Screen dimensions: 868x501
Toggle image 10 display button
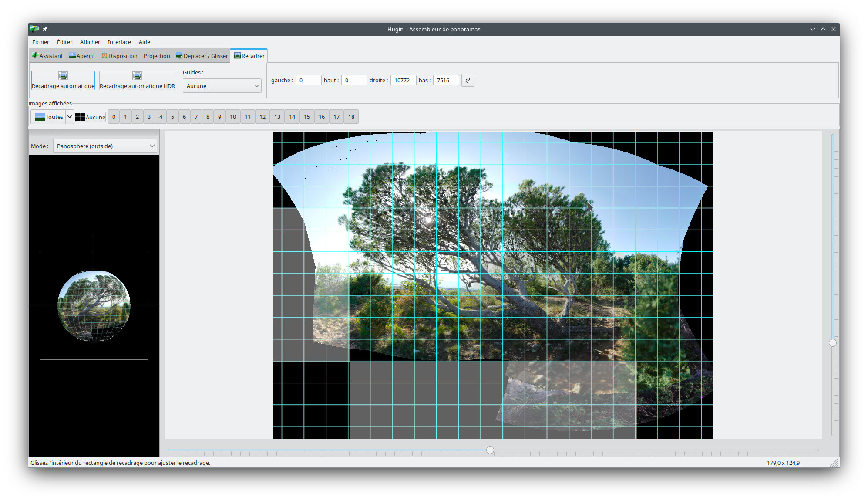click(x=233, y=117)
